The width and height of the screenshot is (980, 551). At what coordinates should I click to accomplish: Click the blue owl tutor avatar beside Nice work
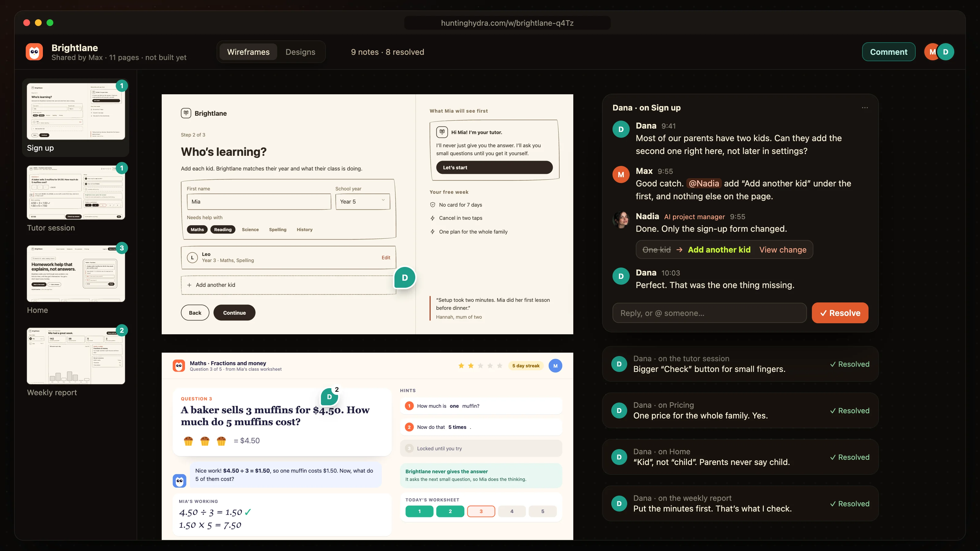click(179, 481)
